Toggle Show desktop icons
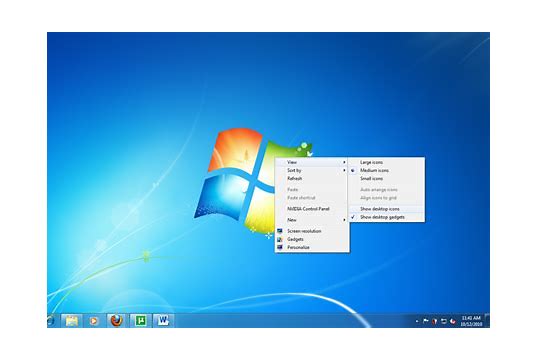 coord(387,209)
